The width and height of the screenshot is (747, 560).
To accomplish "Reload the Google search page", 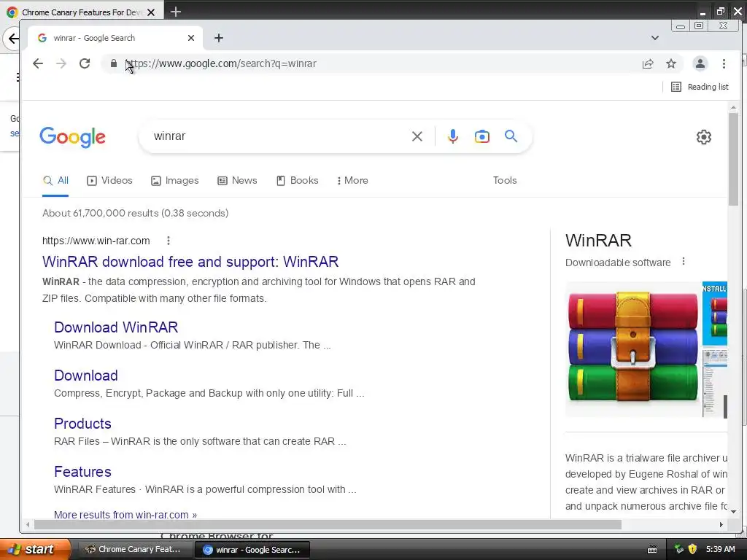I will 85,63.
